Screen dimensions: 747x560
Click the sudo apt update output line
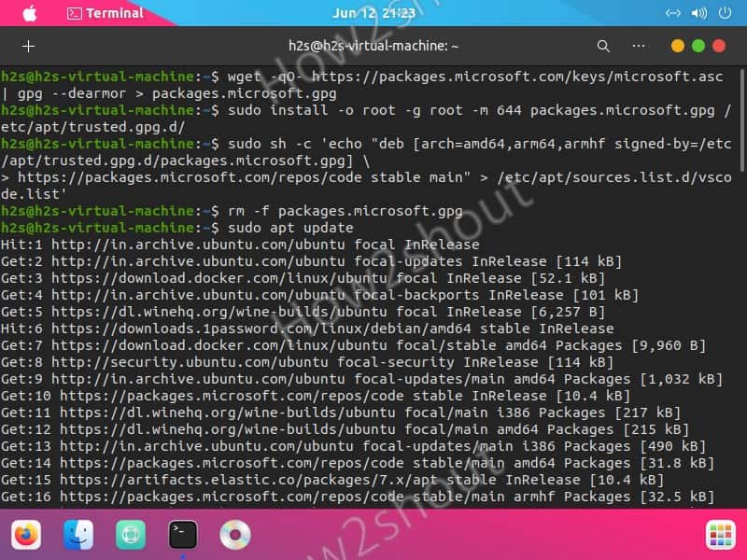(x=280, y=227)
